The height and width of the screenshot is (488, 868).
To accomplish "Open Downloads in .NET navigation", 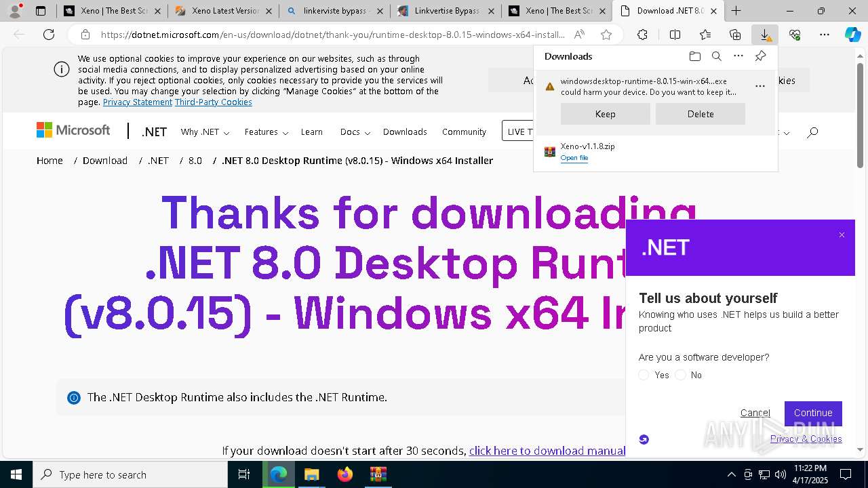I will click(405, 131).
